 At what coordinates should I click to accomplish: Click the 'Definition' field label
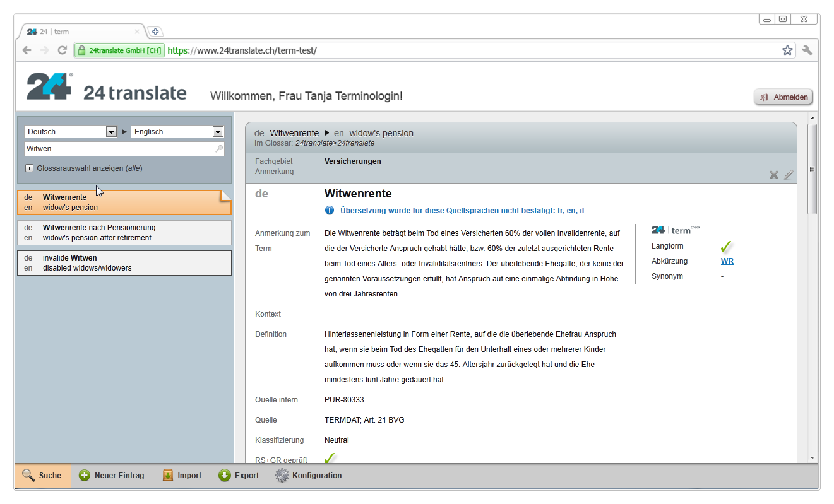[x=271, y=334]
